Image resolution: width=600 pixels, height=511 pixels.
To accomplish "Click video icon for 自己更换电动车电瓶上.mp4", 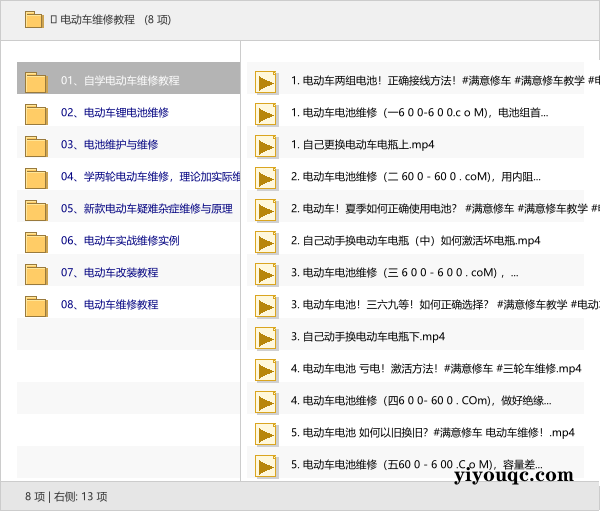I will click(266, 145).
